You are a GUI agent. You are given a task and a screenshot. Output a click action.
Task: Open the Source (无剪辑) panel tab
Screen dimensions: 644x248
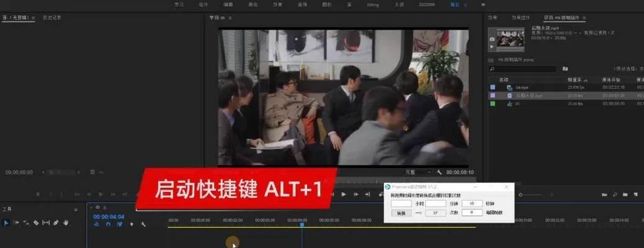[x=16, y=18]
